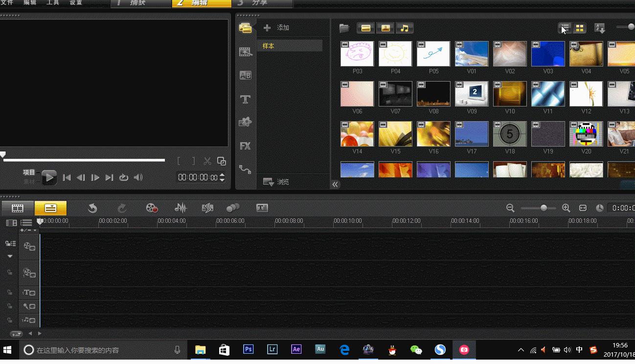Open the Subtitle Editor icon
Screen dimensions: 635x364
(x=262, y=208)
